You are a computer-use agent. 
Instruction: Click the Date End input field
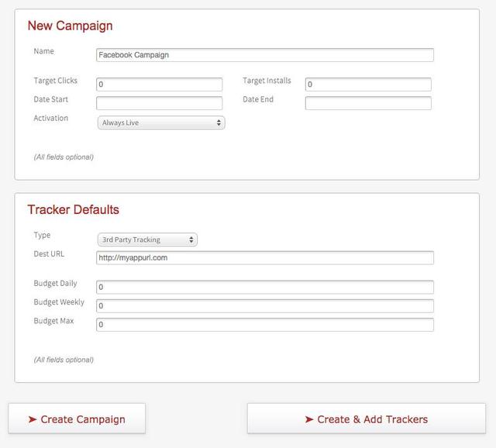pos(368,103)
